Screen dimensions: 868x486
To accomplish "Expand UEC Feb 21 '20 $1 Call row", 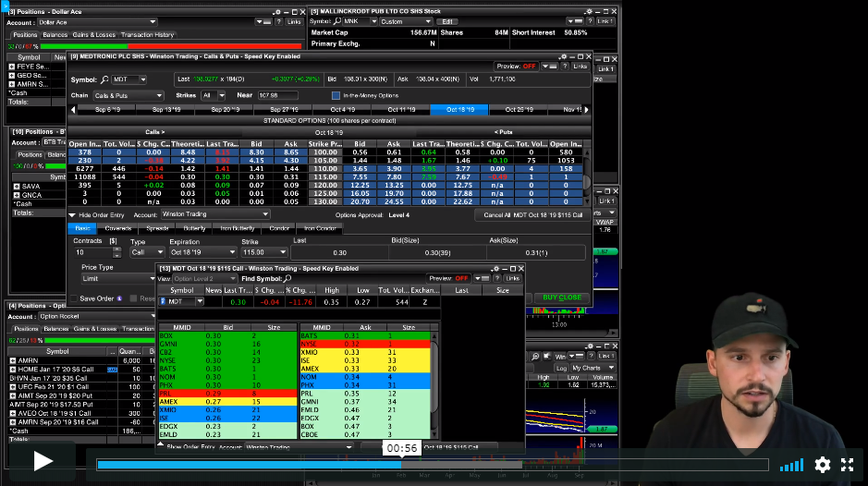I will [x=13, y=387].
